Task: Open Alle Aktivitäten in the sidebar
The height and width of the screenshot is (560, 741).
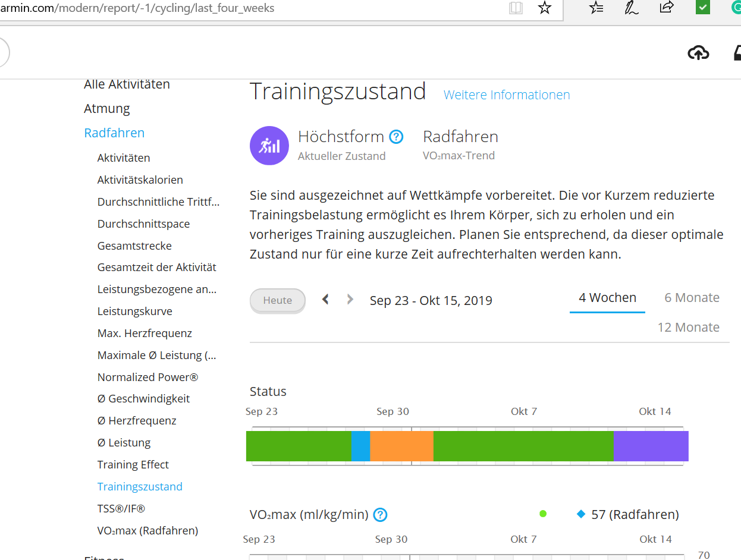Action: pos(127,84)
